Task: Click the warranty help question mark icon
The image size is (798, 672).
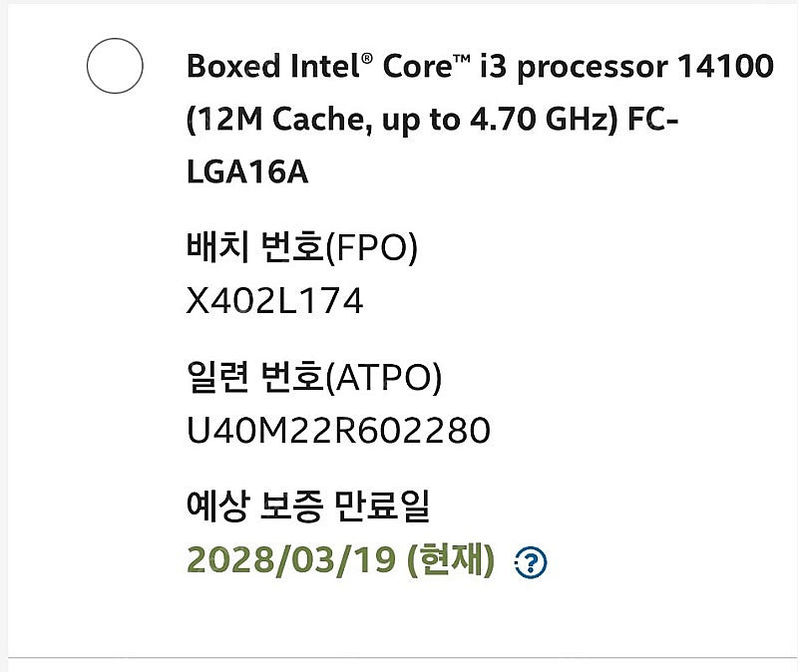Action: (x=531, y=563)
